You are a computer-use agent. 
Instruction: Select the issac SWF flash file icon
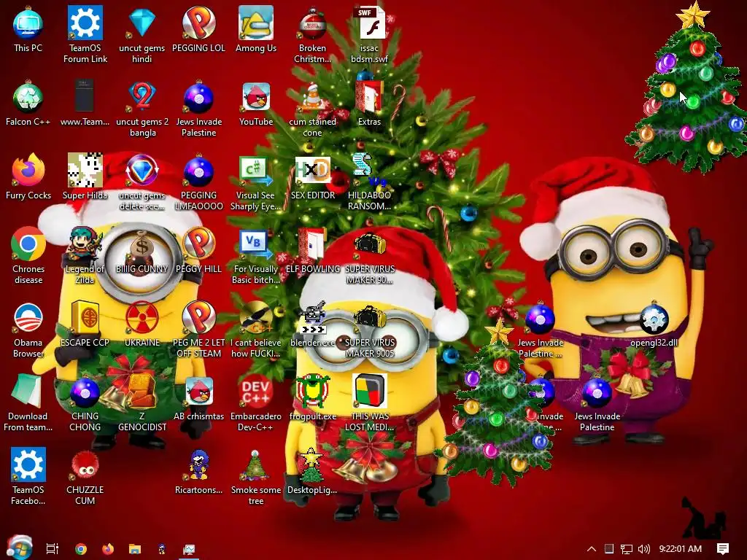pyautogui.click(x=369, y=23)
